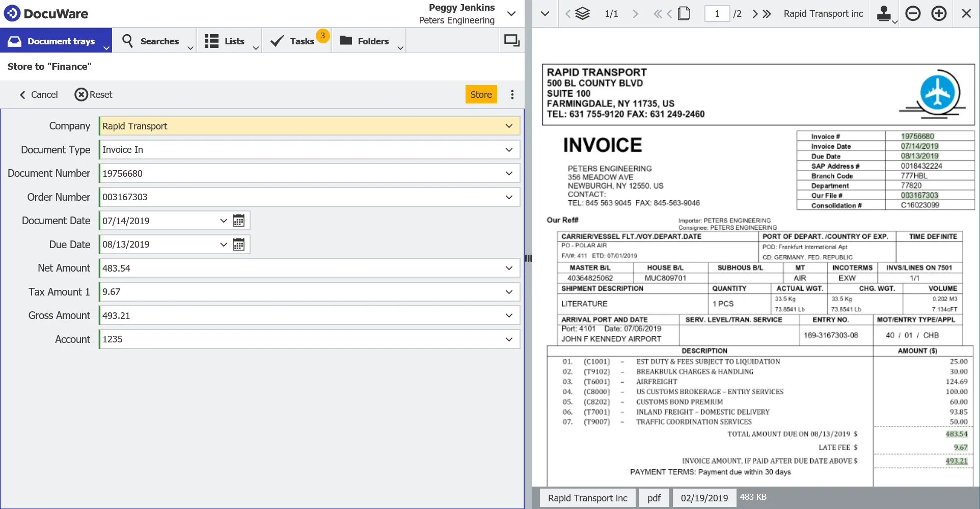The width and height of the screenshot is (980, 509).
Task: Zoom in using the plus circle icon
Action: [x=939, y=13]
